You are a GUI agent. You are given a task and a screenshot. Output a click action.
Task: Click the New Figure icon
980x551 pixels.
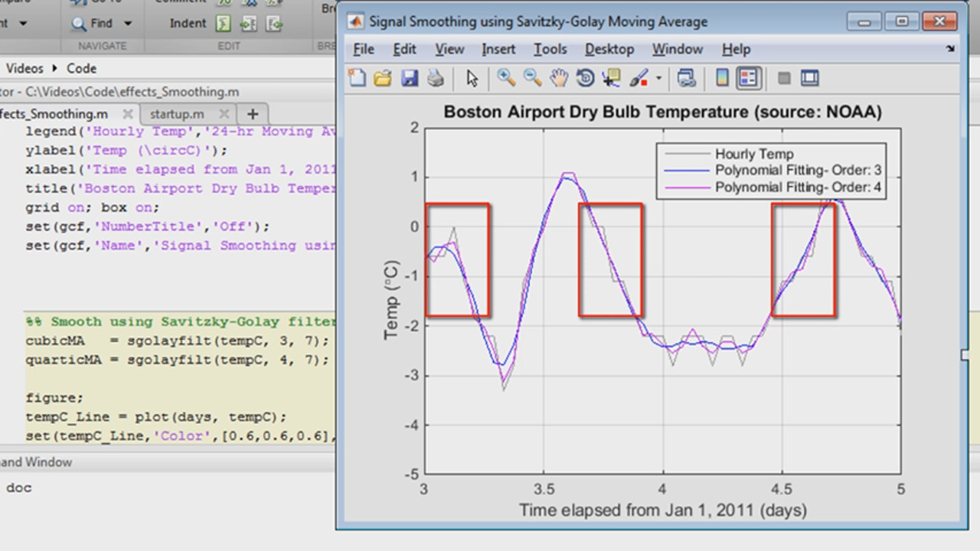(x=357, y=78)
